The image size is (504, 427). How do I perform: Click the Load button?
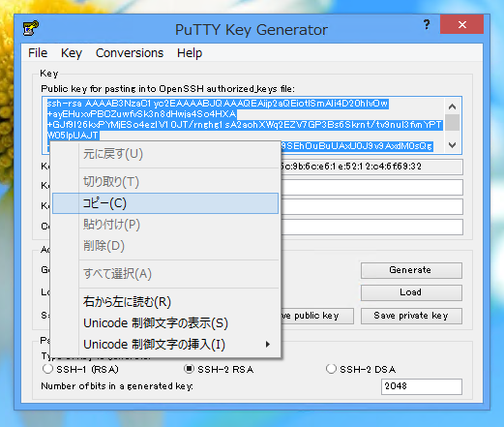[x=411, y=292]
